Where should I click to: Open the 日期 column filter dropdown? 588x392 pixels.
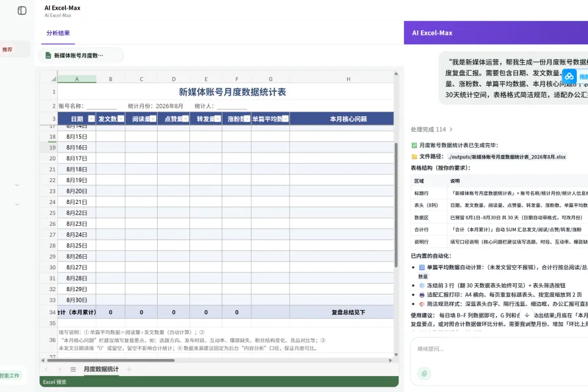point(91,119)
